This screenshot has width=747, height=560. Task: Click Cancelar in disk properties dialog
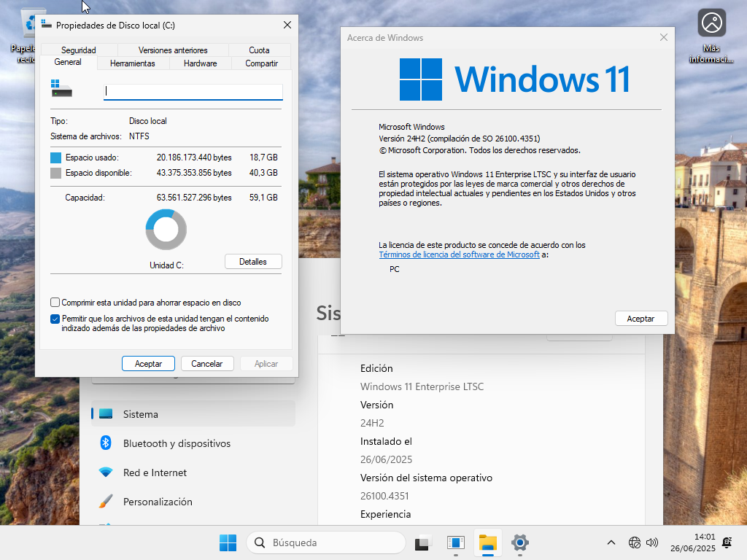coord(206,363)
